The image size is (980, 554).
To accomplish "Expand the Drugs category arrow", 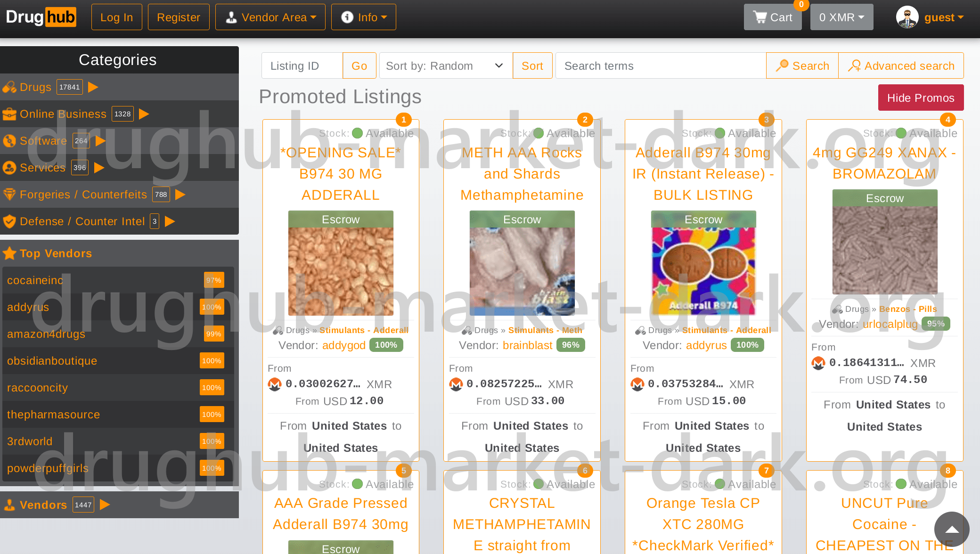I will (x=93, y=87).
